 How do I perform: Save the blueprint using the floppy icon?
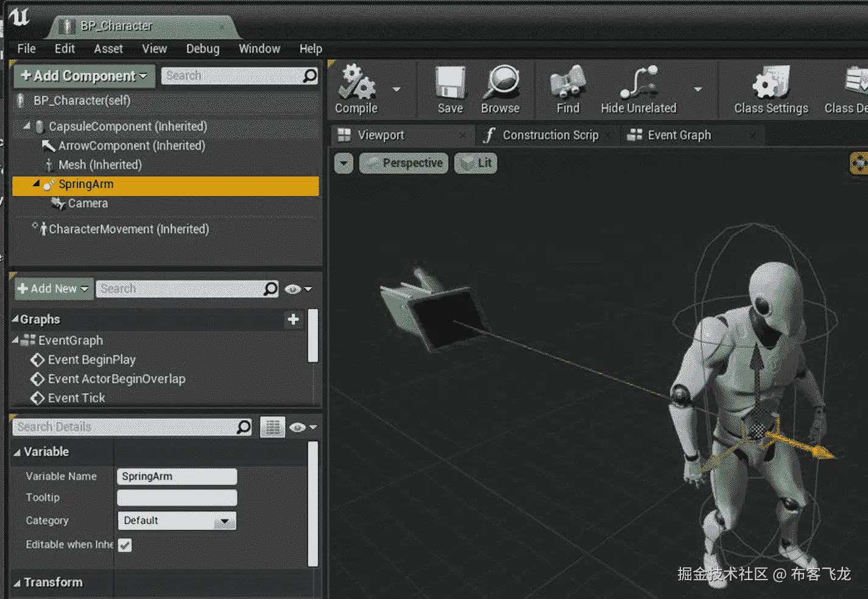pos(450,83)
